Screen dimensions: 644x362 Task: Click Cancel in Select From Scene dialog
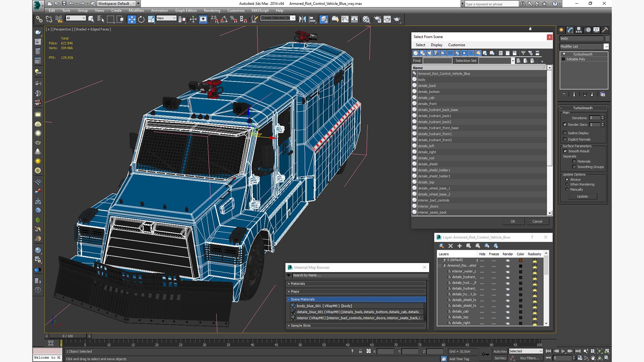coord(537,222)
